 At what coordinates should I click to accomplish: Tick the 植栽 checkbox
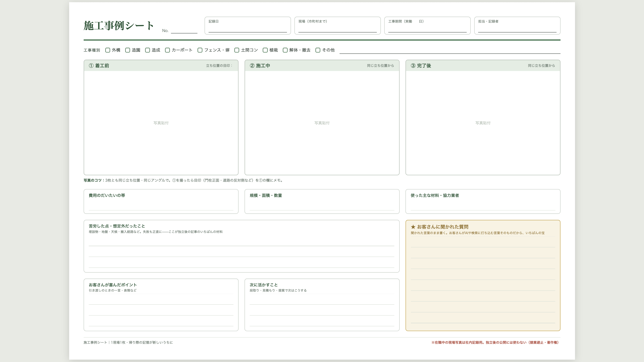(265, 50)
